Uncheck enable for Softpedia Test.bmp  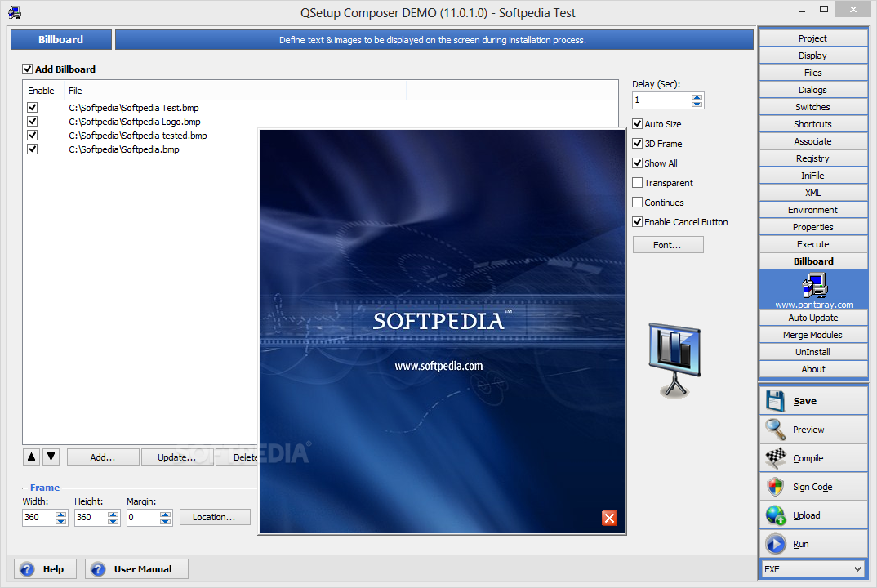tap(33, 108)
